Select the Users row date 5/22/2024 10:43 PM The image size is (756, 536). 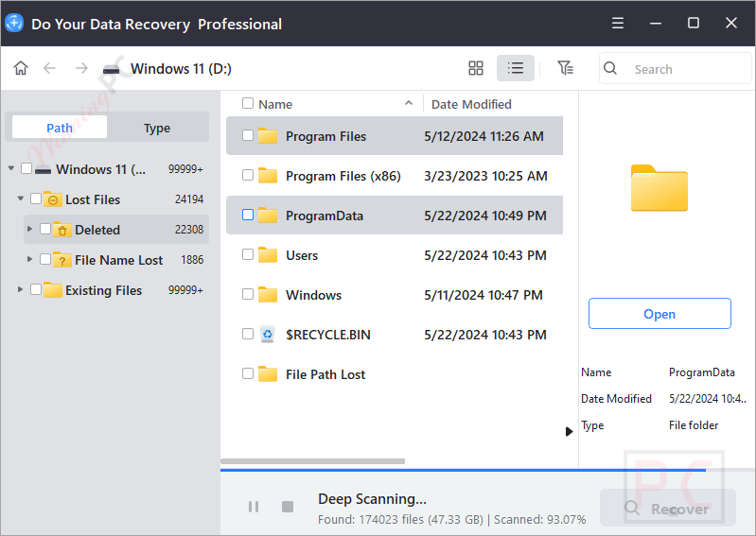point(485,255)
